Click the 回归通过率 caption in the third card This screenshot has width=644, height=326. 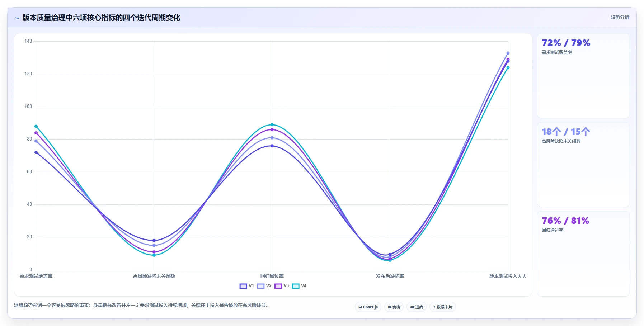pyautogui.click(x=553, y=230)
